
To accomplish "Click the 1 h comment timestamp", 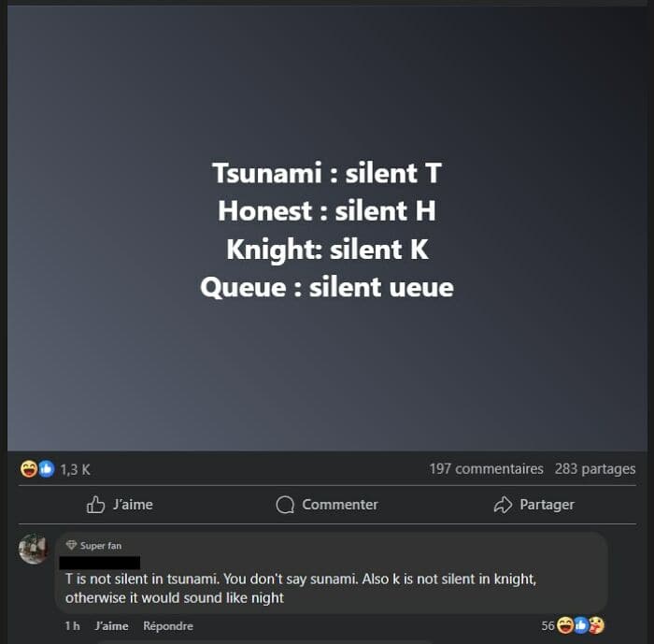I will [x=72, y=626].
